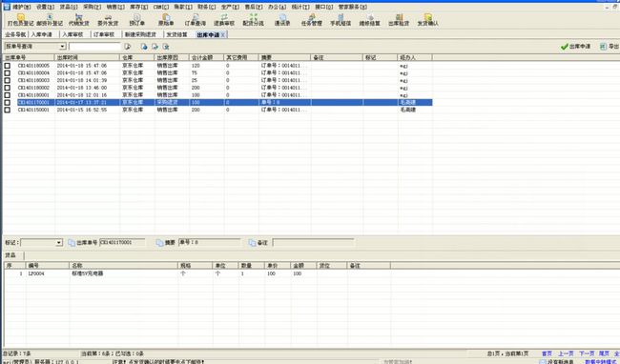
Task: Open the 标记 dropdown in detail panel
Action: 59,242
